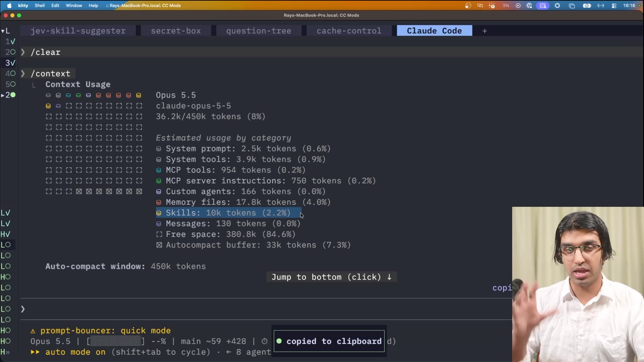
Task: Click Jump to bottom button
Action: [331, 277]
